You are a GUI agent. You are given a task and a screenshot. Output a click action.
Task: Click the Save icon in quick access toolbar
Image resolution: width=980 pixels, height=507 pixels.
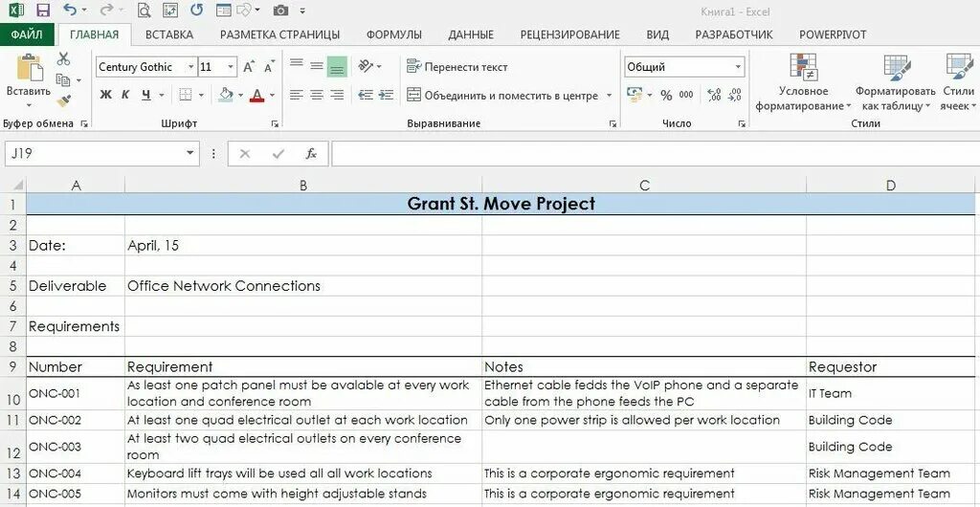[43, 10]
